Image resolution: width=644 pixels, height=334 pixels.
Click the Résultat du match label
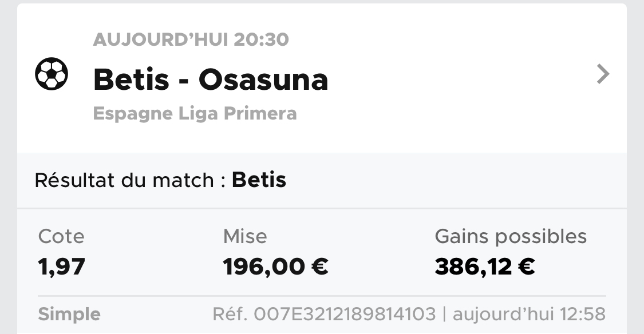coord(124,180)
